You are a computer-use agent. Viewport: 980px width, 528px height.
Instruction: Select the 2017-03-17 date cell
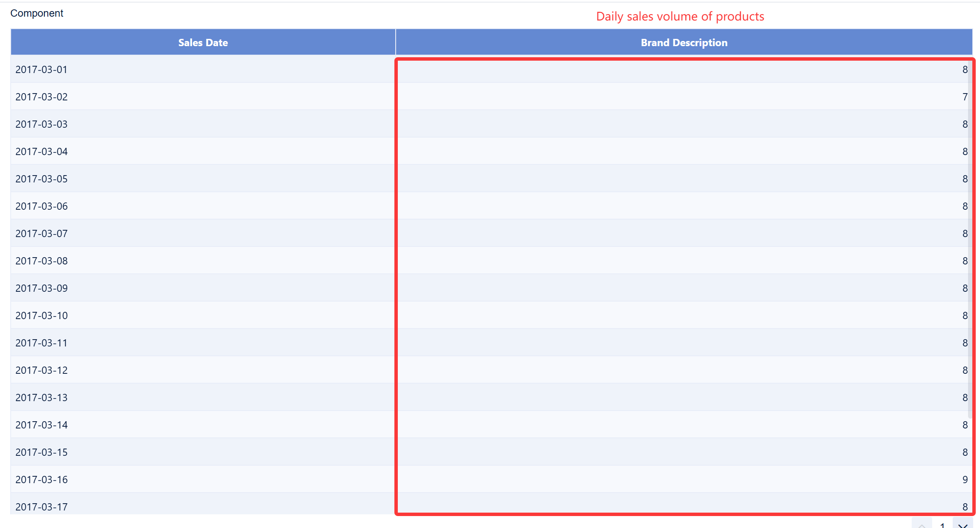pos(41,507)
